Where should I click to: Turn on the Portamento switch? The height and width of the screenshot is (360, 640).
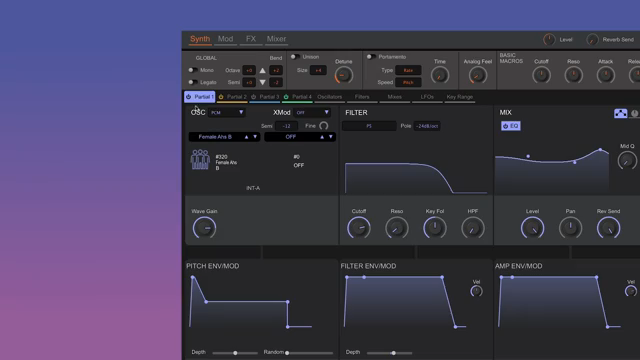click(371, 57)
